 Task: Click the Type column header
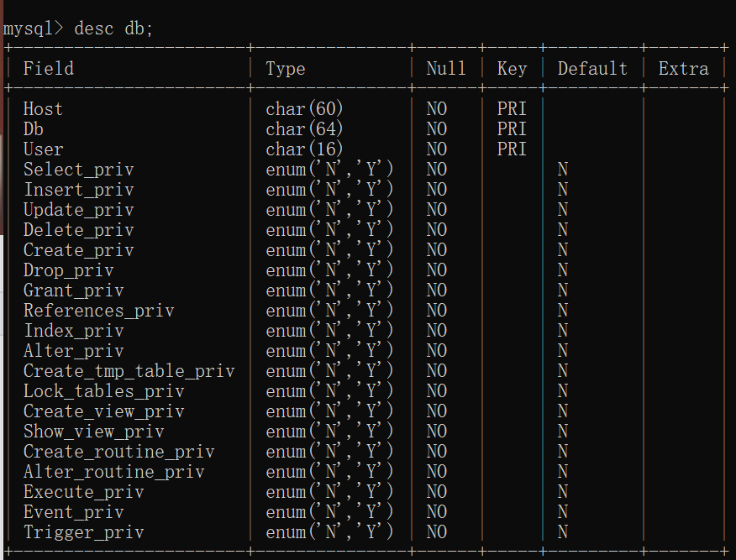286,69
